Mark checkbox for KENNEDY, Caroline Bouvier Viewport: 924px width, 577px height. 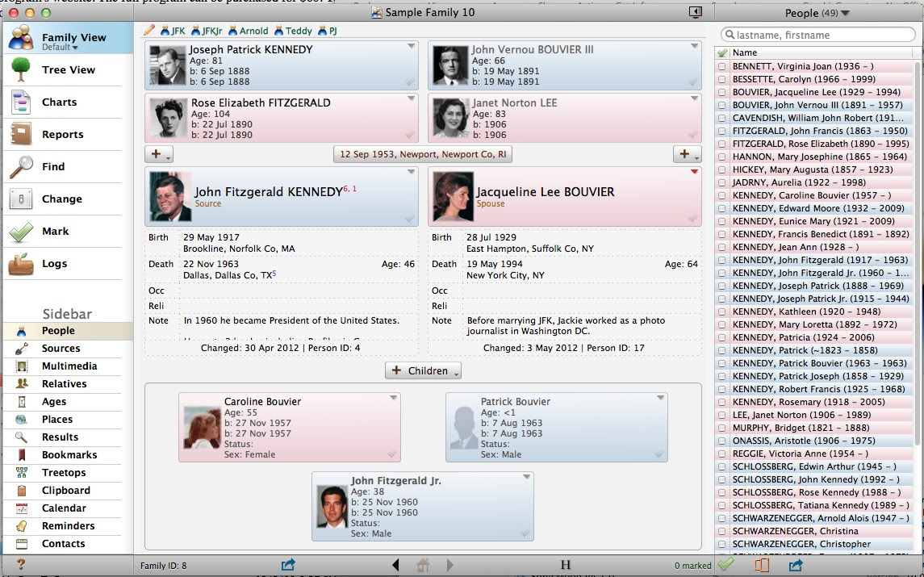pos(722,195)
